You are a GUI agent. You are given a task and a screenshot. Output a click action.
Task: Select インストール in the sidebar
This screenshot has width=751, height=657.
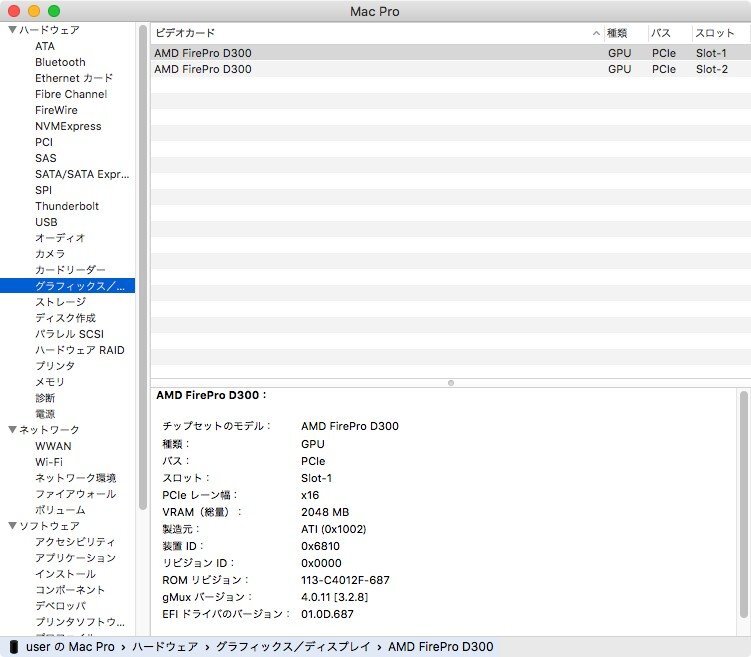pos(66,574)
